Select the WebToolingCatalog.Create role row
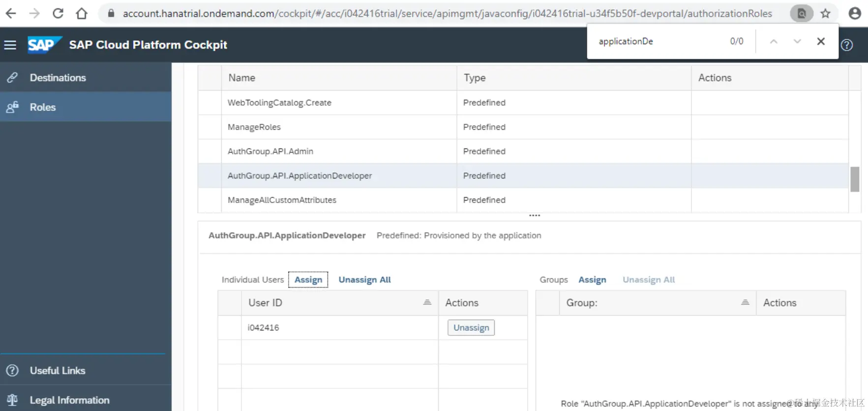The width and height of the screenshot is (868, 411). (523, 103)
